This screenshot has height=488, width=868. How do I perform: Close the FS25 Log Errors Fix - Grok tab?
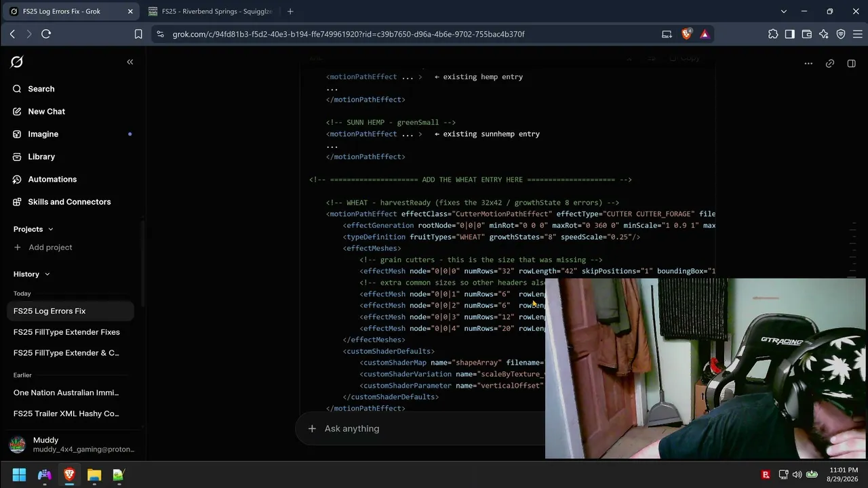[130, 11]
